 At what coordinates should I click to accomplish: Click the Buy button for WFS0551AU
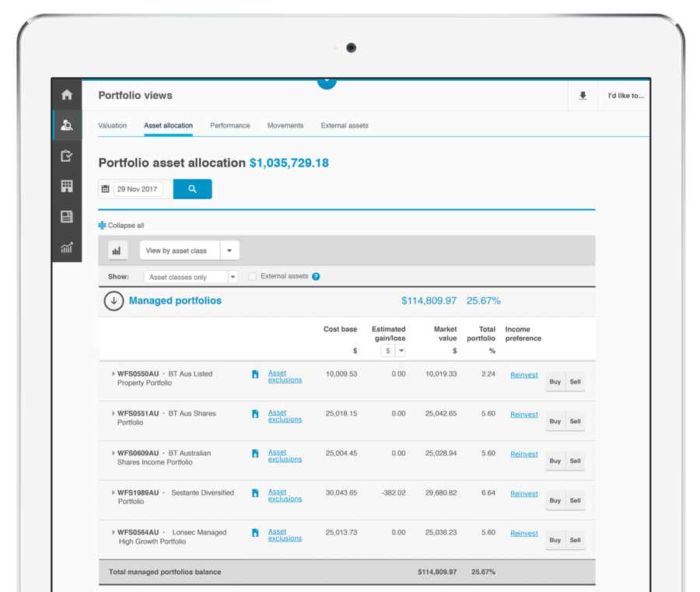click(x=555, y=421)
